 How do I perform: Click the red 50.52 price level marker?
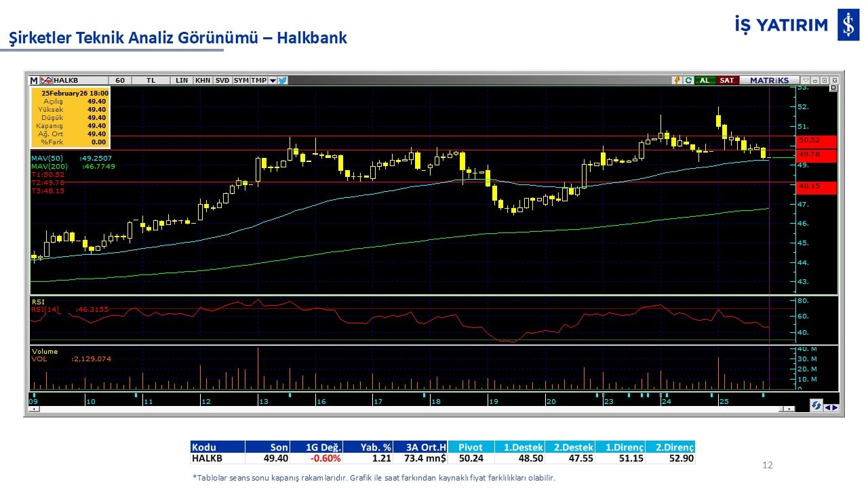pyautogui.click(x=816, y=140)
